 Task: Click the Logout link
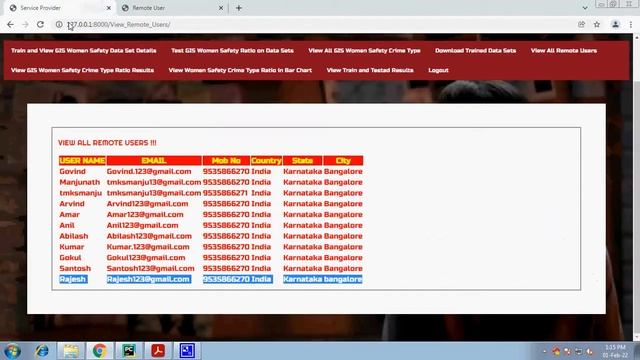(438, 70)
